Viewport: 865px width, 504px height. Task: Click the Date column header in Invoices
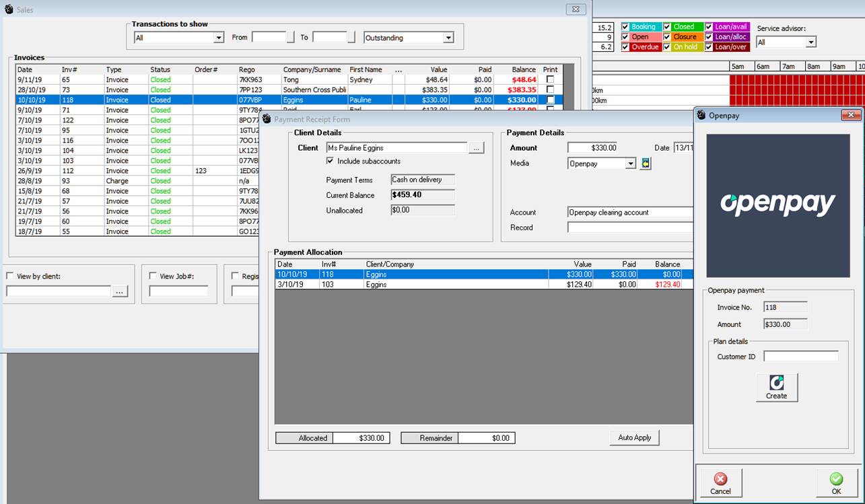tap(38, 69)
